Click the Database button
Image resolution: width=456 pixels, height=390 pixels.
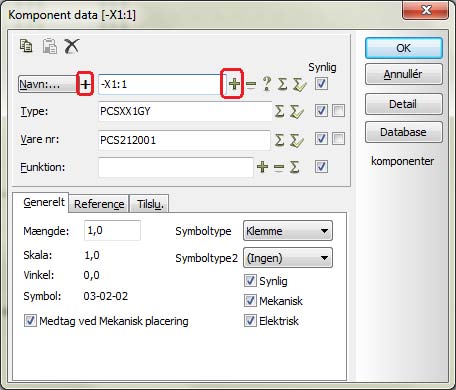404,132
